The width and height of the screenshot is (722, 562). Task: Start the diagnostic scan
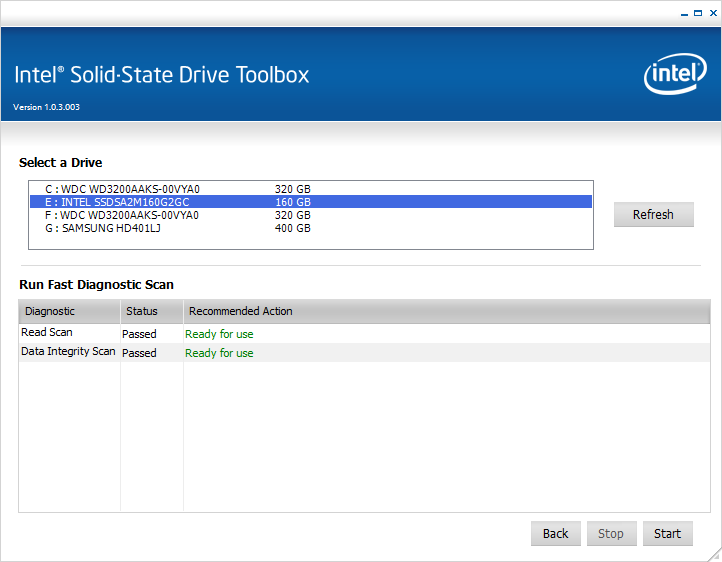click(x=668, y=533)
